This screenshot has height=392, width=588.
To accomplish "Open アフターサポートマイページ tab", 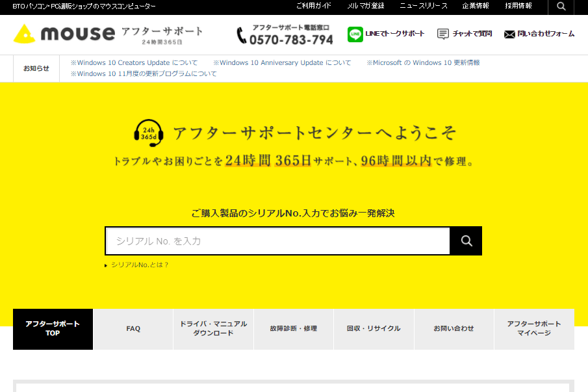I will click(534, 329).
